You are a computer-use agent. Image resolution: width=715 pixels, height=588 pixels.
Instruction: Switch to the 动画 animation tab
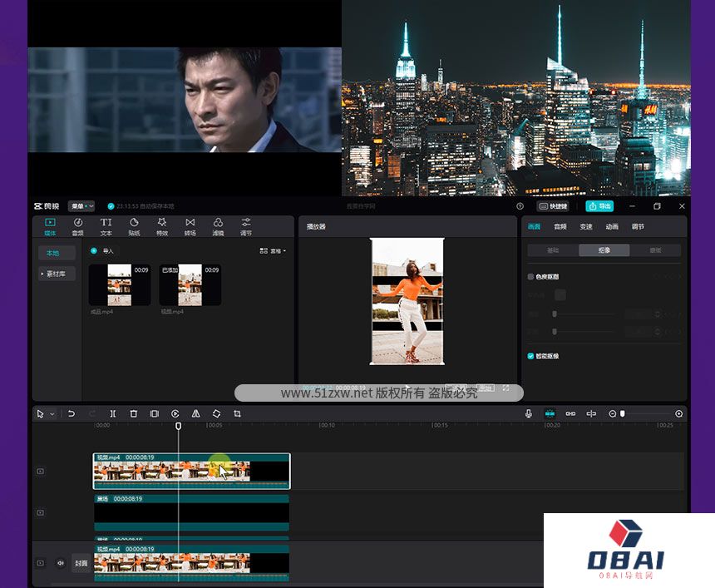pyautogui.click(x=612, y=227)
